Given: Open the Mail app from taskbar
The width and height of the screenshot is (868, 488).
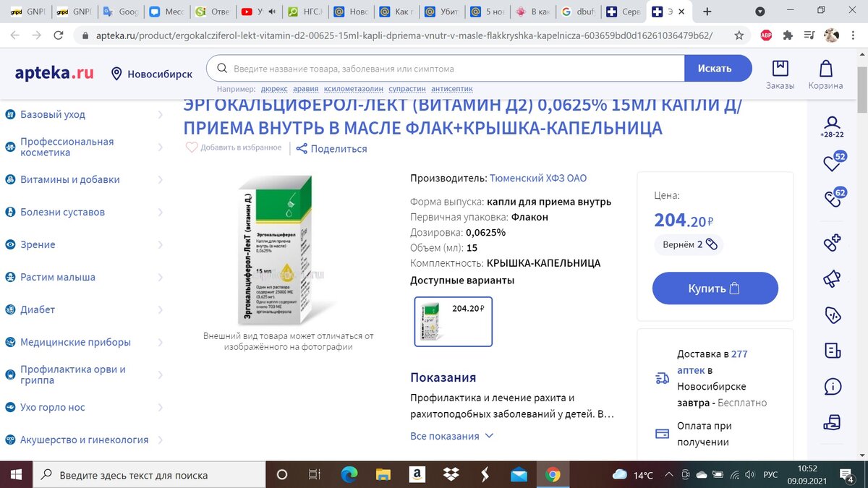Looking at the screenshot, I should (x=519, y=474).
